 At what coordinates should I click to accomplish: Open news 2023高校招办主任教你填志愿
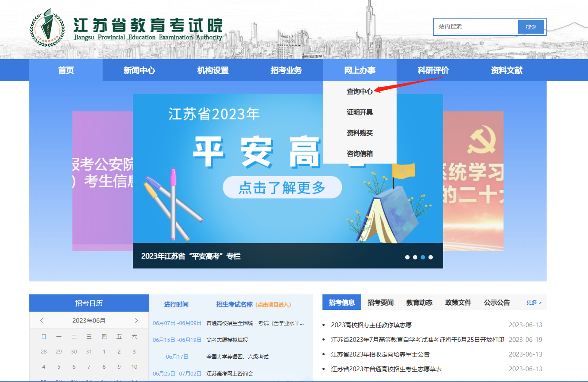(x=371, y=325)
